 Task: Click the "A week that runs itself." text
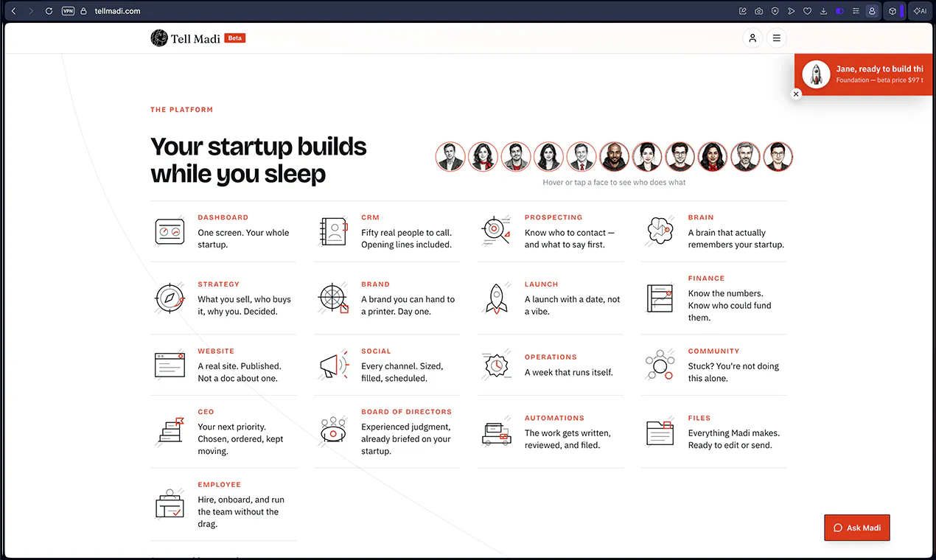click(x=569, y=372)
